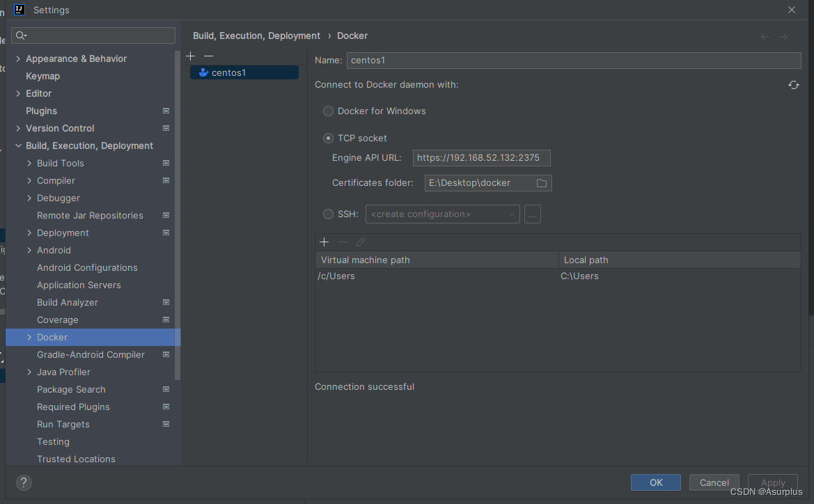This screenshot has width=814, height=504.
Task: Click the C:\Users local path cell
Action: point(680,276)
